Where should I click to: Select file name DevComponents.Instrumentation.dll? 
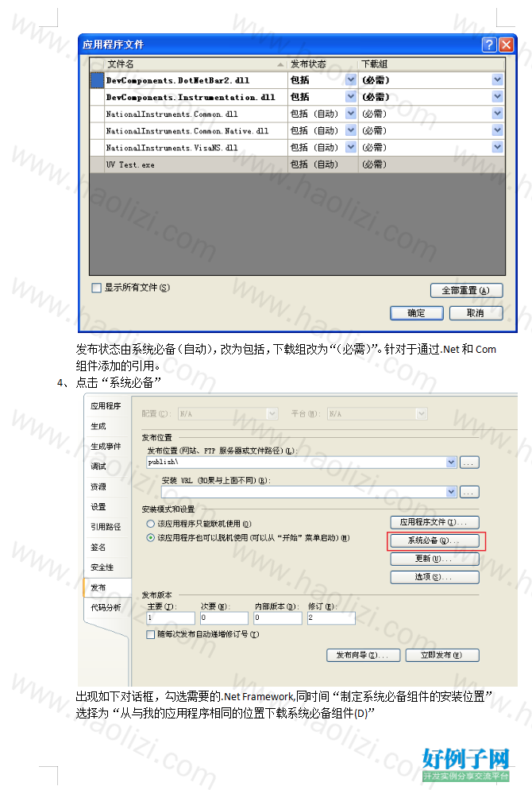click(x=191, y=97)
